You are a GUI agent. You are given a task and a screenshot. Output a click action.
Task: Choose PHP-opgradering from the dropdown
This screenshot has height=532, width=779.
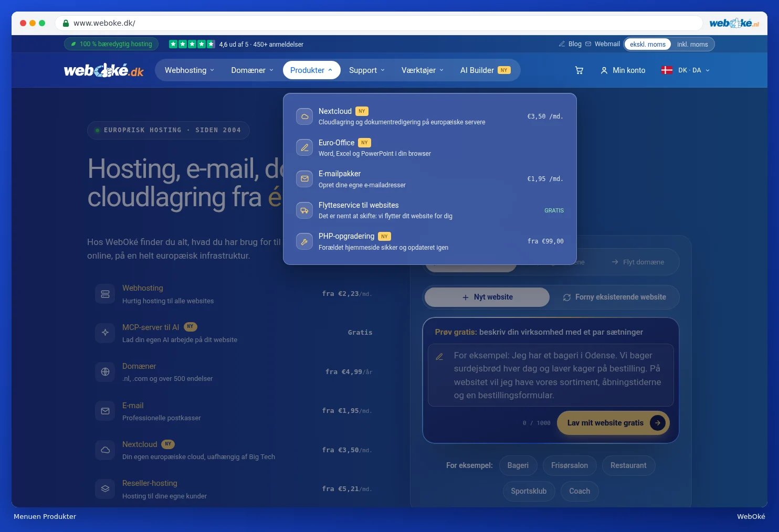[x=430, y=241]
